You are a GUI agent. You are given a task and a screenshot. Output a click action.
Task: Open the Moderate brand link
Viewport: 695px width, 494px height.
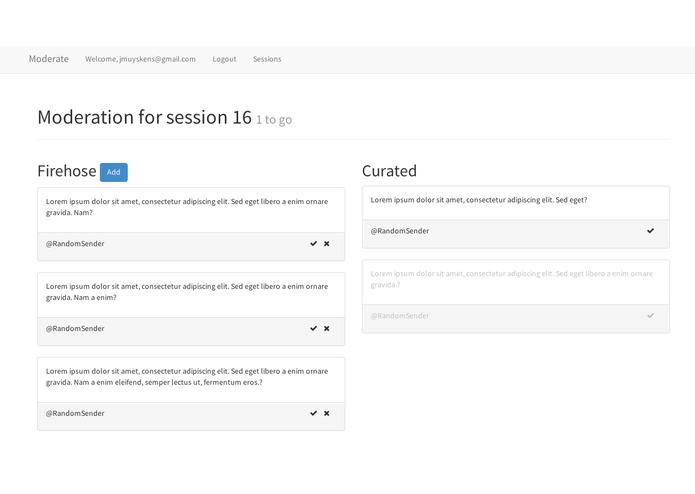(49, 59)
